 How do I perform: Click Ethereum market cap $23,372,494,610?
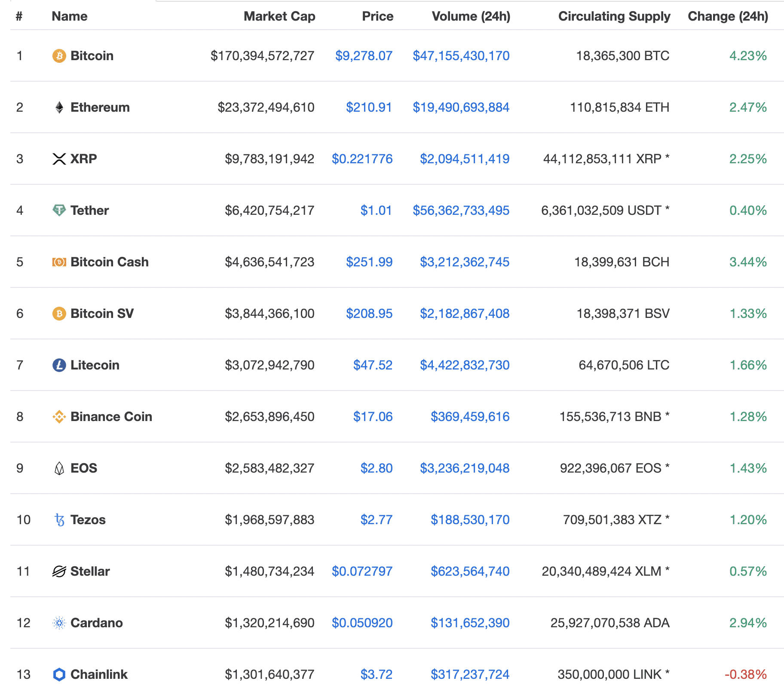[x=266, y=107]
